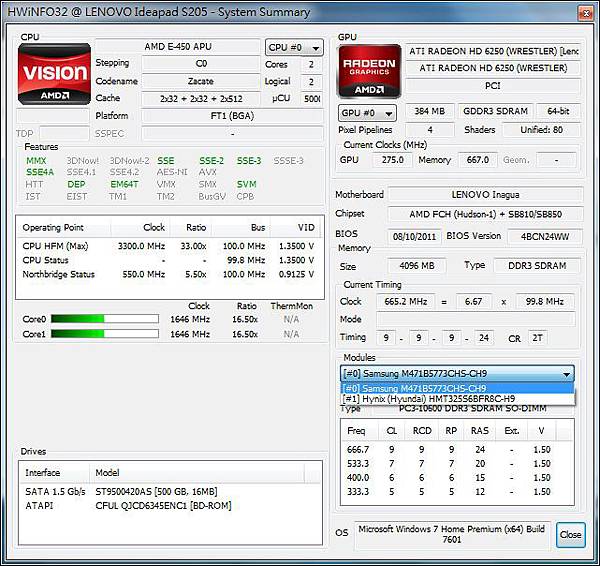The height and width of the screenshot is (566, 600).
Task: Click the Cache 2x32 + 2x32 + 2x512 field
Action: pos(201,99)
